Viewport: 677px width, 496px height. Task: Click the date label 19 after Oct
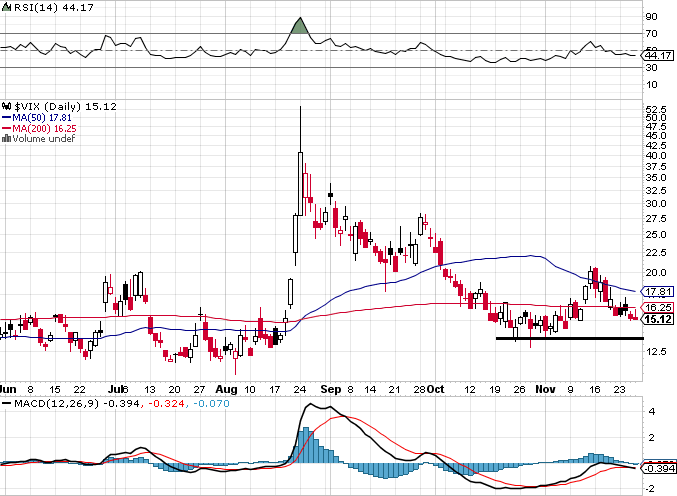coord(494,389)
